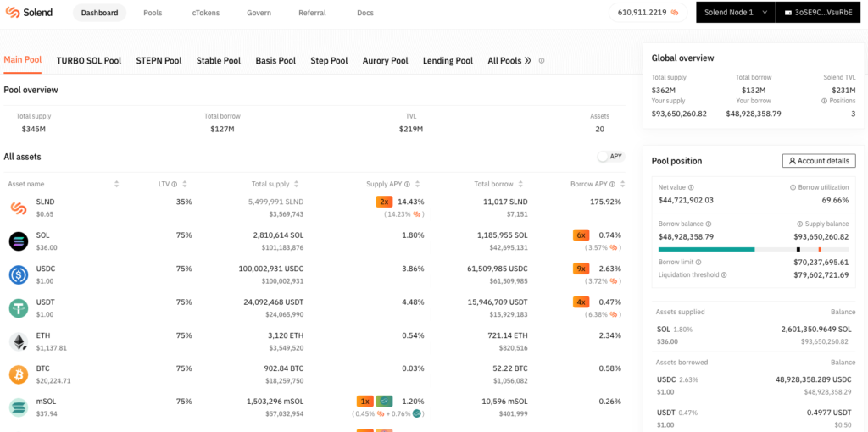Open cTokens page

click(x=204, y=13)
